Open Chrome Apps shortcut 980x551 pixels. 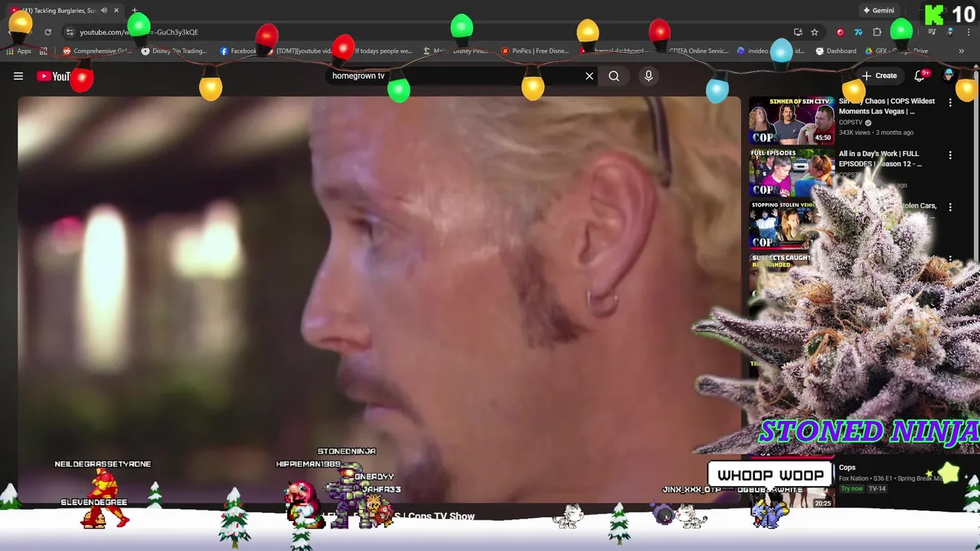tap(19, 51)
